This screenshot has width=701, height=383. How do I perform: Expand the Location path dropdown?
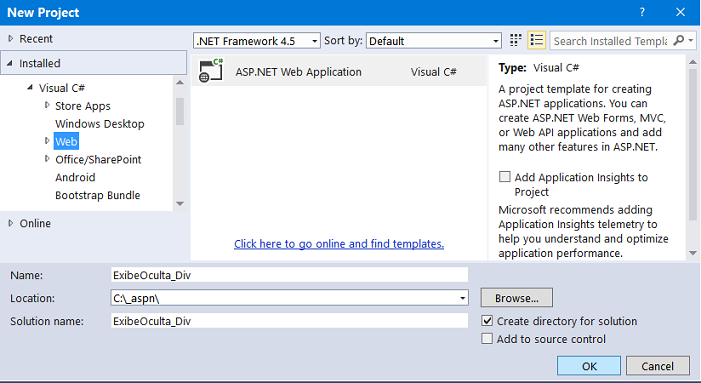coord(463,298)
